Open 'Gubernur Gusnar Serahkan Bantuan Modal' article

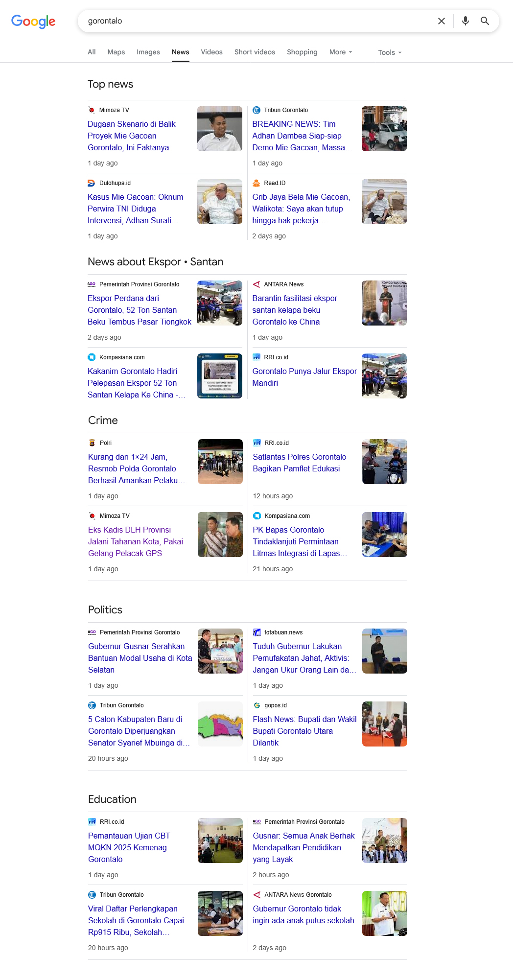coord(140,658)
